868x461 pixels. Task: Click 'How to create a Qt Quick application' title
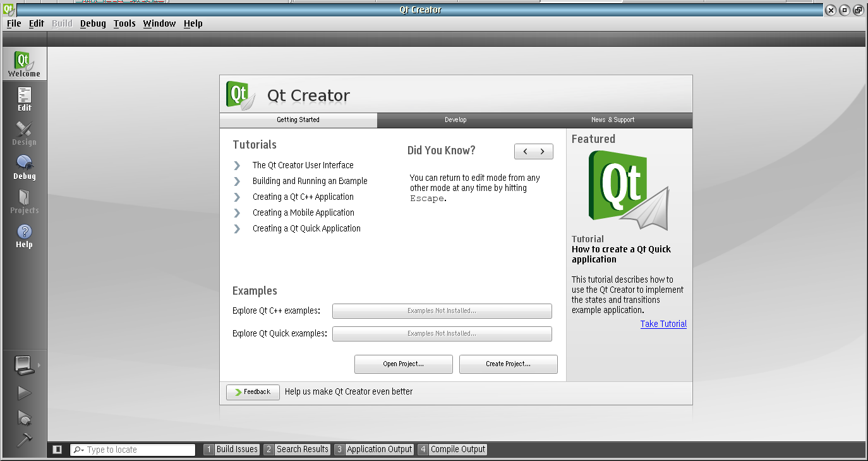(x=622, y=254)
